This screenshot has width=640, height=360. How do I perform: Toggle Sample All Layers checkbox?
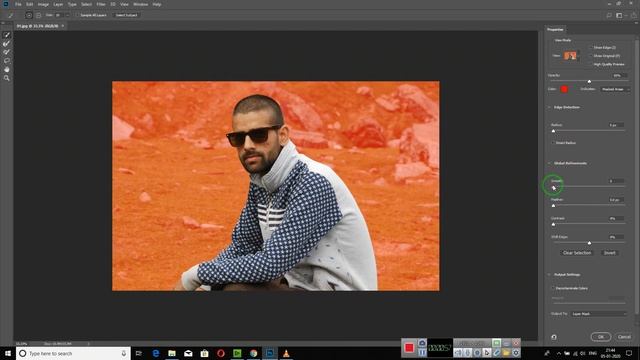(x=78, y=15)
